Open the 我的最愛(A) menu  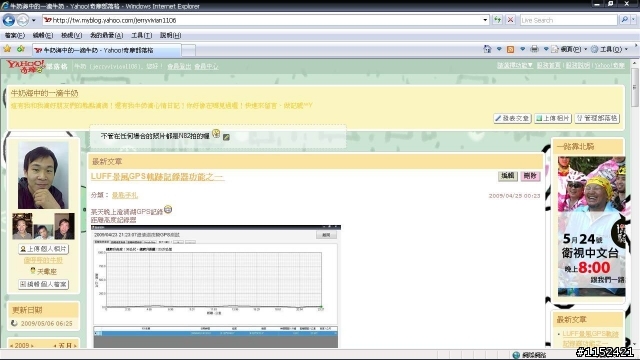click(107, 36)
